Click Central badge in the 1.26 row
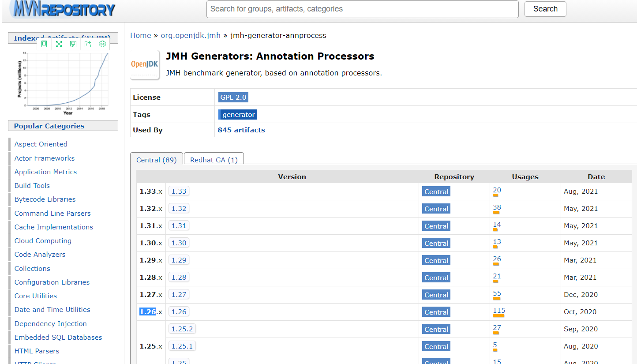Screen dimensions: 637x364 [x=436, y=312]
